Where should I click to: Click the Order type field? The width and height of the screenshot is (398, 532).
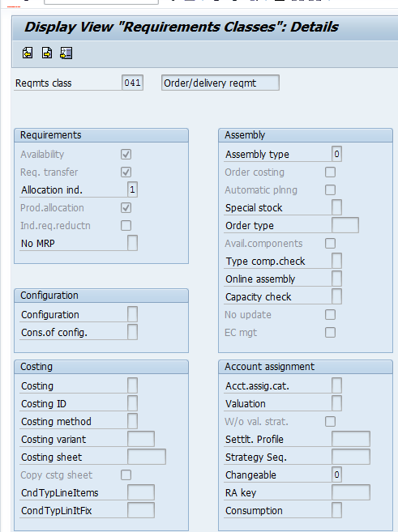pos(345,225)
